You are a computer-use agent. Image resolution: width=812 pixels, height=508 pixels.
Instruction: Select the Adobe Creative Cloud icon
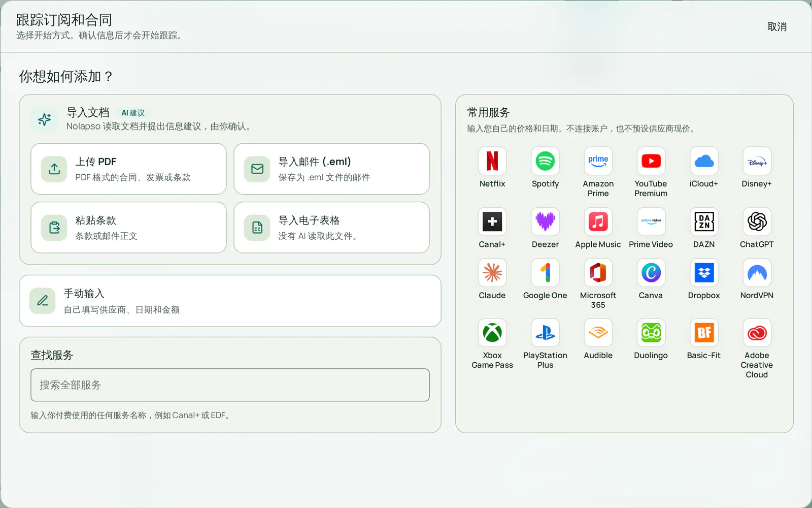tap(757, 333)
